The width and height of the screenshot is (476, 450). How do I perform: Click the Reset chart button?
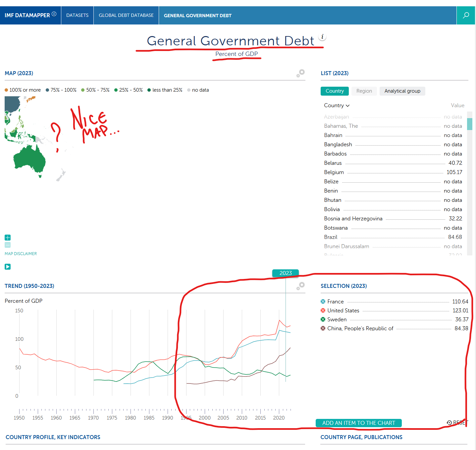[x=457, y=423]
